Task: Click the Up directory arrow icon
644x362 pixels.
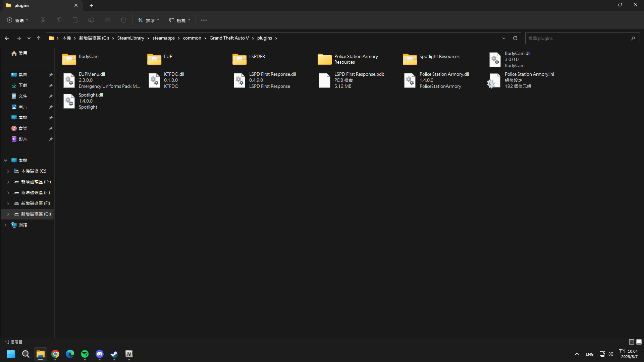Action: point(39,38)
